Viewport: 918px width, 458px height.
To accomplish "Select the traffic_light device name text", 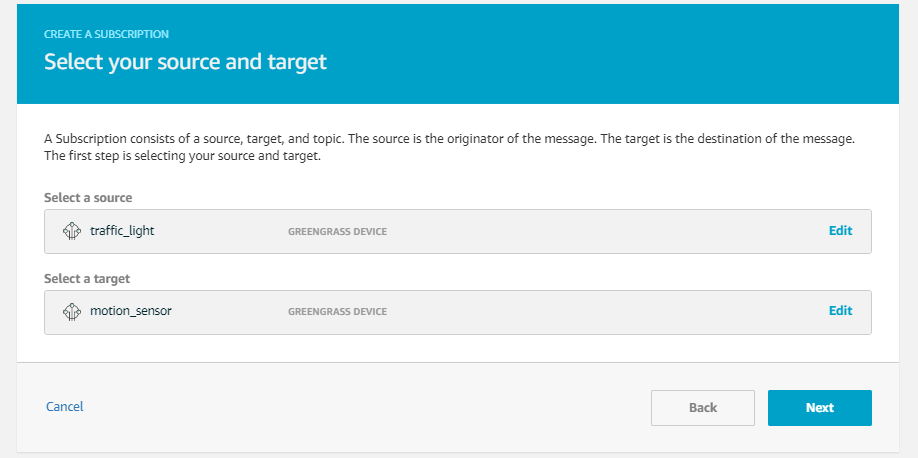I will click(122, 231).
